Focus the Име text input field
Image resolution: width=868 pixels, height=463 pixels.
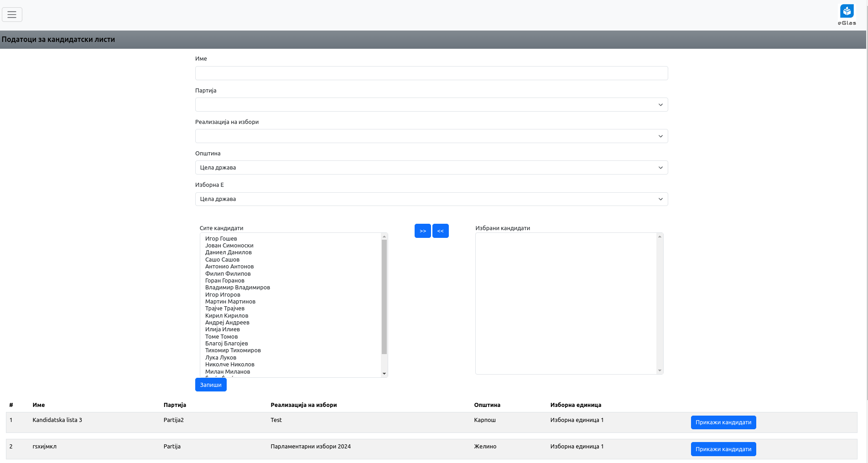click(431, 73)
